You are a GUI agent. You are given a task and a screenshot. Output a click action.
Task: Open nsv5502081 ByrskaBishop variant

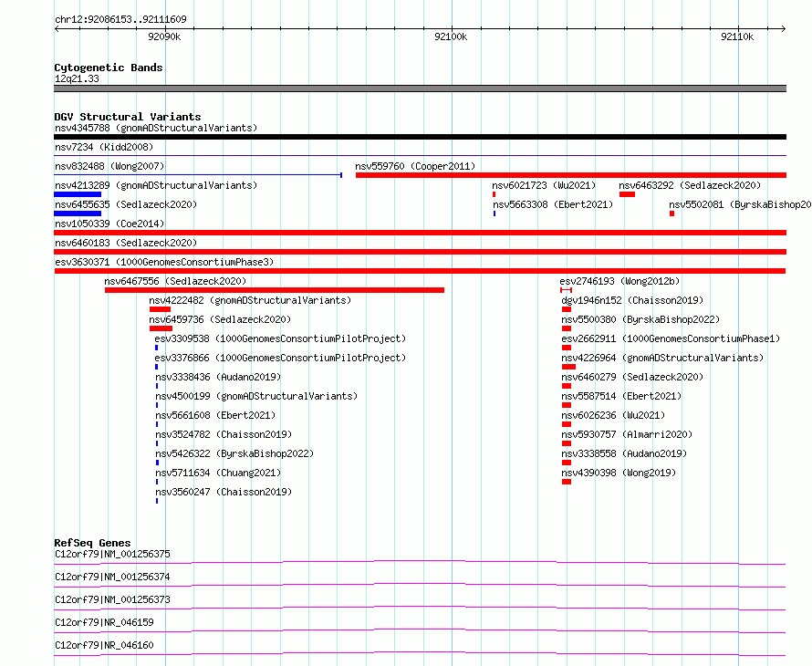(740, 204)
